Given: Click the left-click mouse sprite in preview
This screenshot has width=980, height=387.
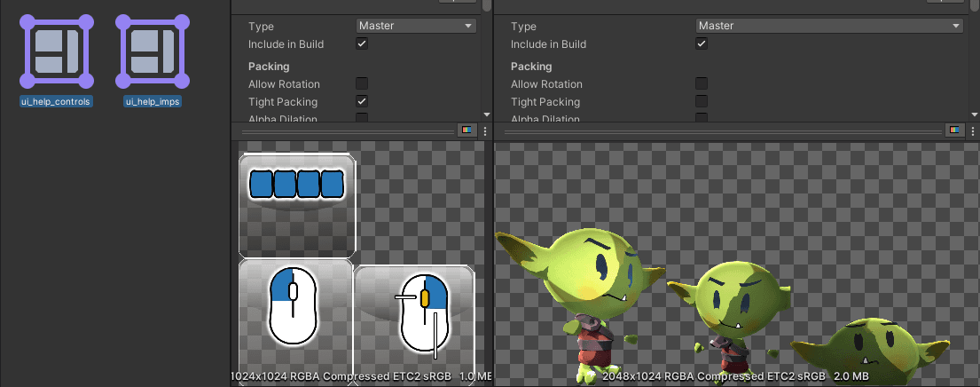Looking at the screenshot, I should [294, 305].
